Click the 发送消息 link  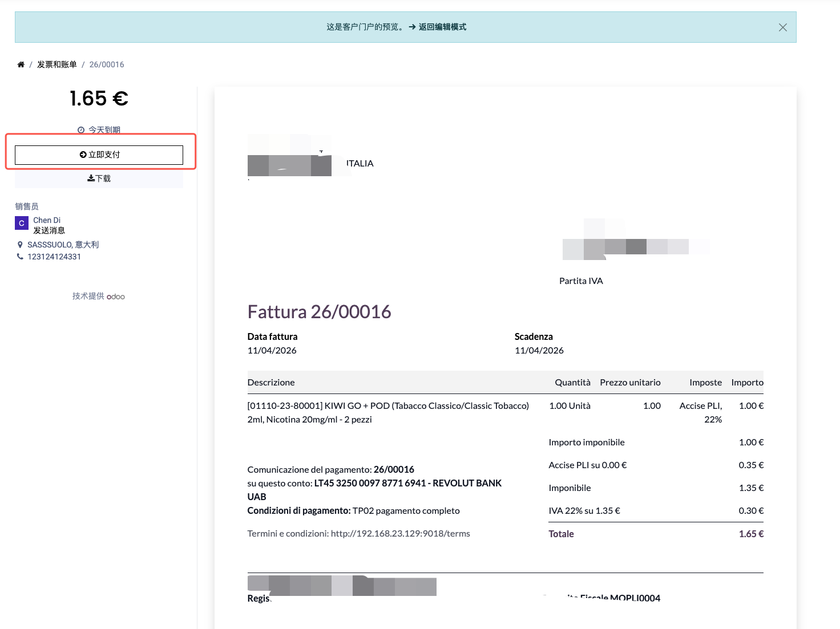pyautogui.click(x=49, y=230)
